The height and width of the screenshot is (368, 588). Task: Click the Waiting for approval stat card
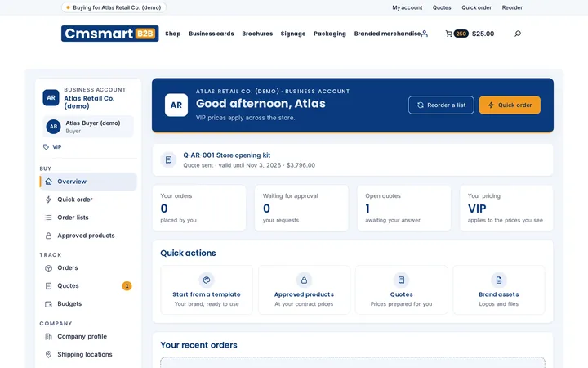pos(301,208)
